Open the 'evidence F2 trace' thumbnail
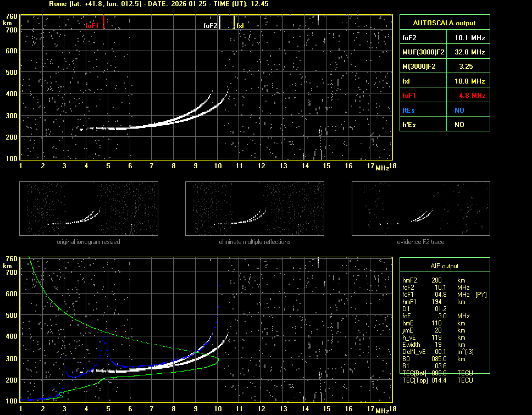 point(420,208)
